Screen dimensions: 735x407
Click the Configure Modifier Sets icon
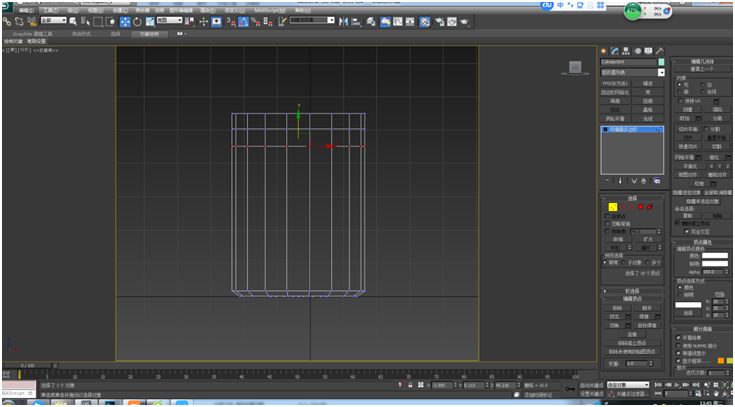[657, 181]
